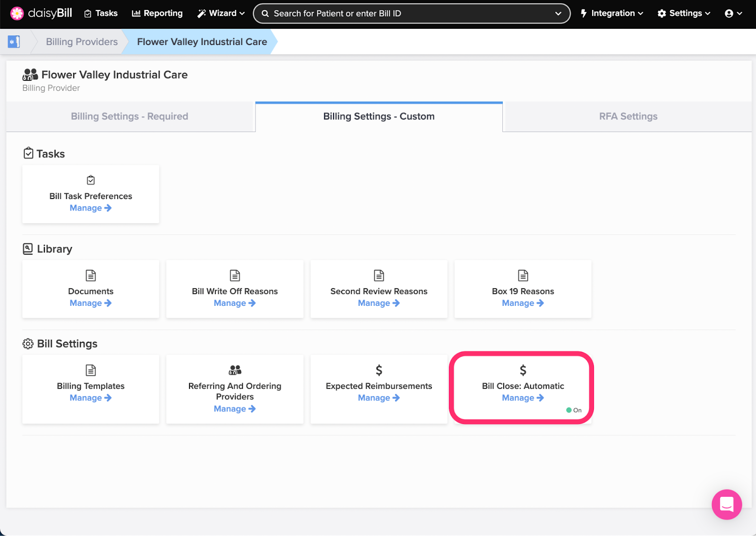The height and width of the screenshot is (536, 756).
Task: Click the Documents file icon in Library
Action: (90, 276)
